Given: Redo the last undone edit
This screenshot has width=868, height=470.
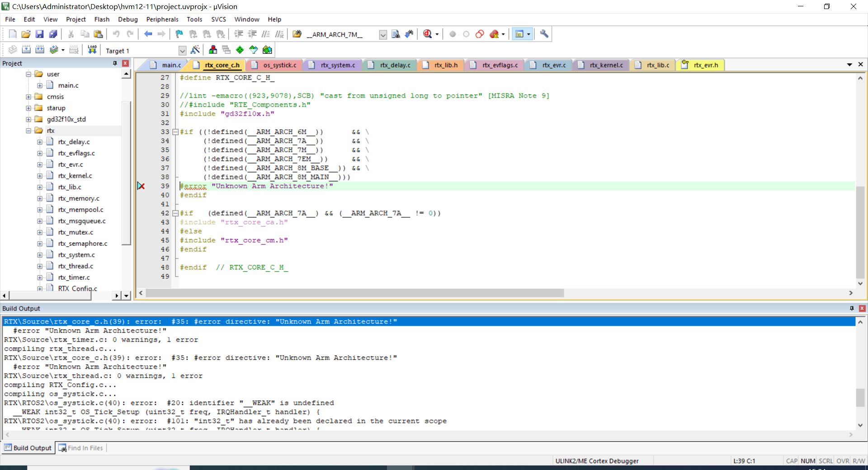Looking at the screenshot, I should click(x=130, y=34).
